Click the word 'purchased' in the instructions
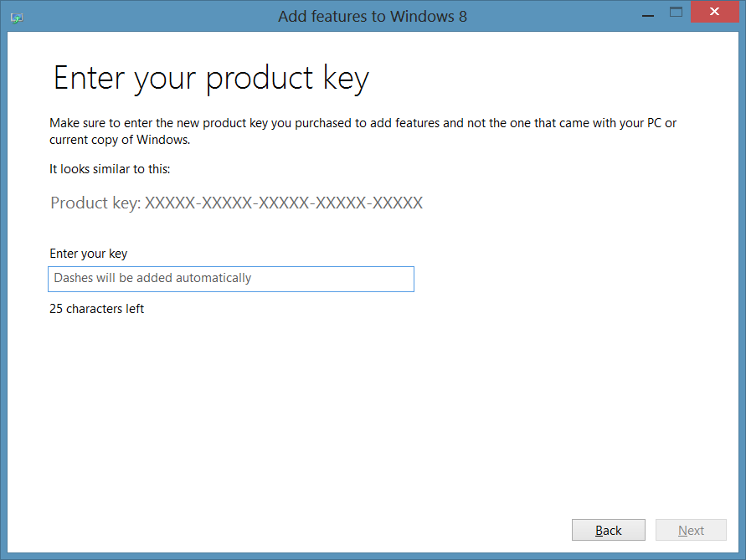Image resolution: width=746 pixels, height=560 pixels. [316, 123]
